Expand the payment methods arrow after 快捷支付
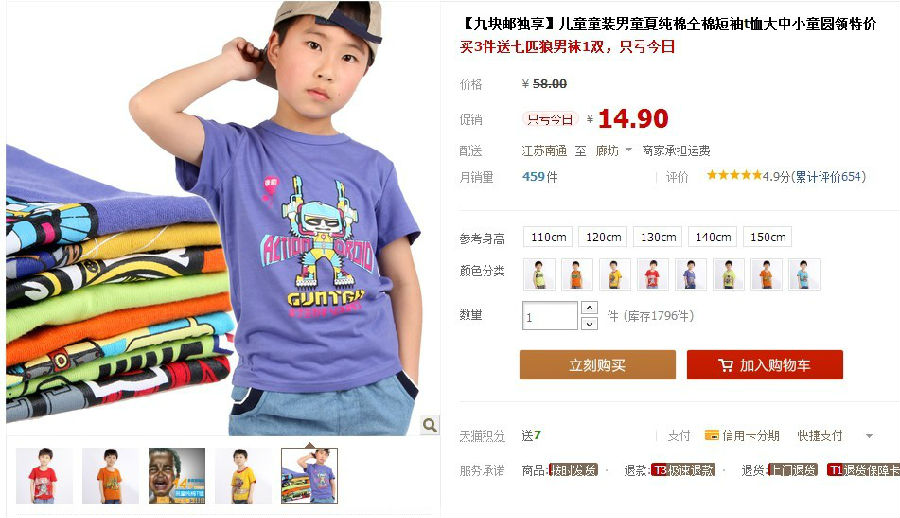Image resolution: width=900 pixels, height=518 pixels. [x=869, y=436]
